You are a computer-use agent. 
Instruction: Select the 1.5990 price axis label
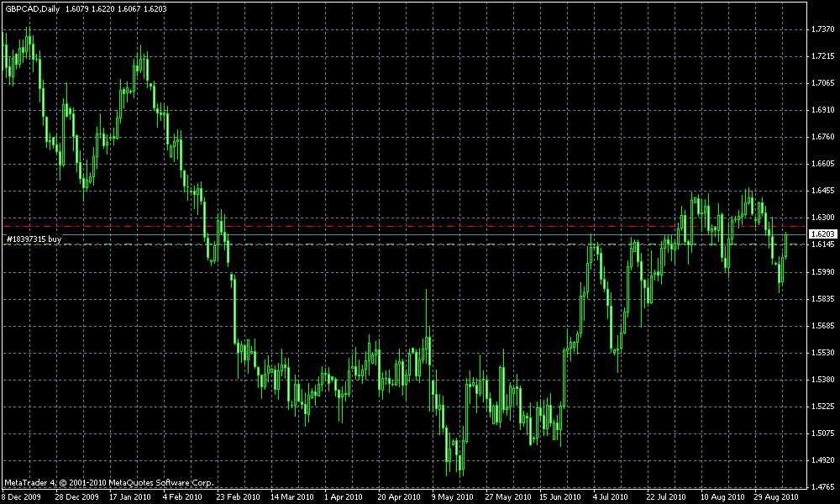[x=823, y=271]
